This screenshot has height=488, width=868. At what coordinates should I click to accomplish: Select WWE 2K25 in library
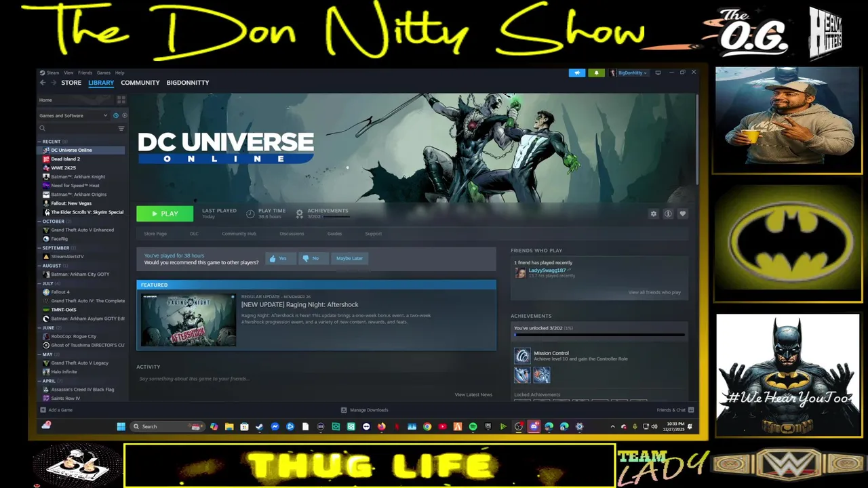pyautogui.click(x=63, y=168)
